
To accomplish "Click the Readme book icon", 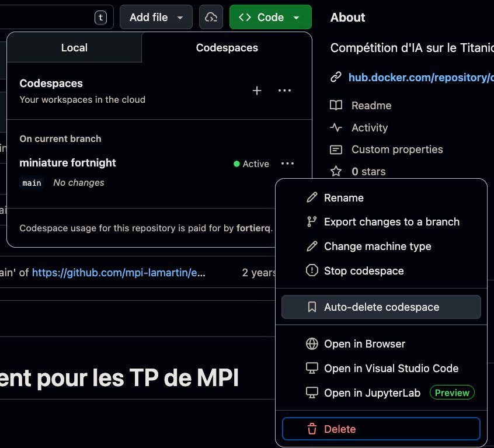I will (336, 106).
